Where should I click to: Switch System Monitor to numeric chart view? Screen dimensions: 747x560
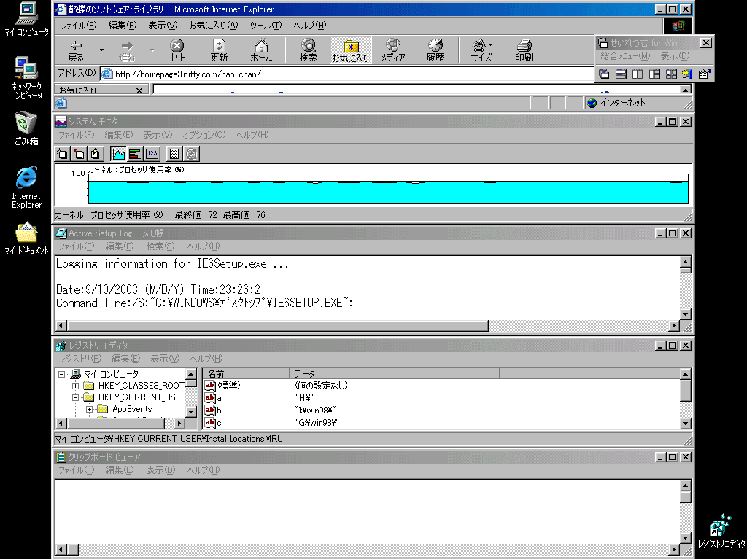152,153
